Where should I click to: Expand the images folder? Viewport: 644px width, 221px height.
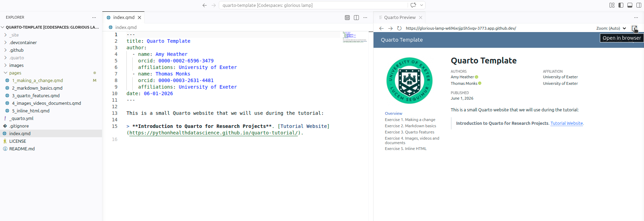pyautogui.click(x=51, y=65)
